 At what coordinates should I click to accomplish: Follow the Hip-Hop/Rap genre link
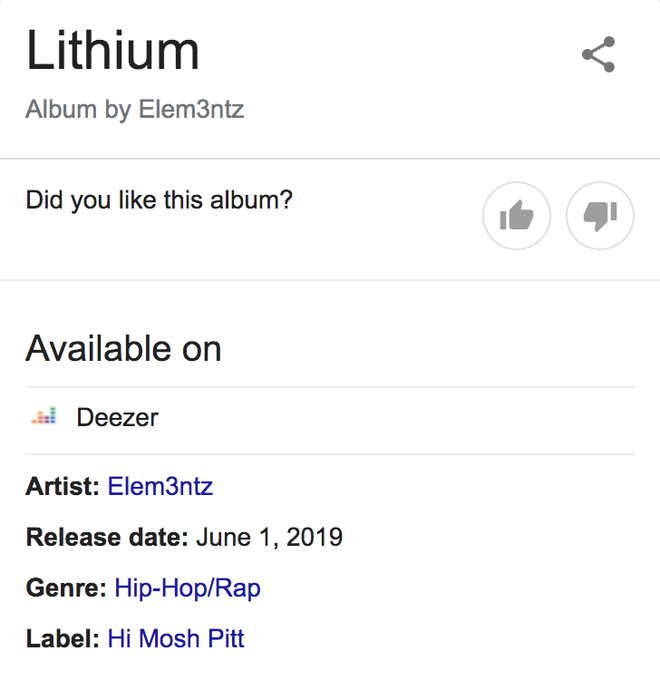(187, 588)
